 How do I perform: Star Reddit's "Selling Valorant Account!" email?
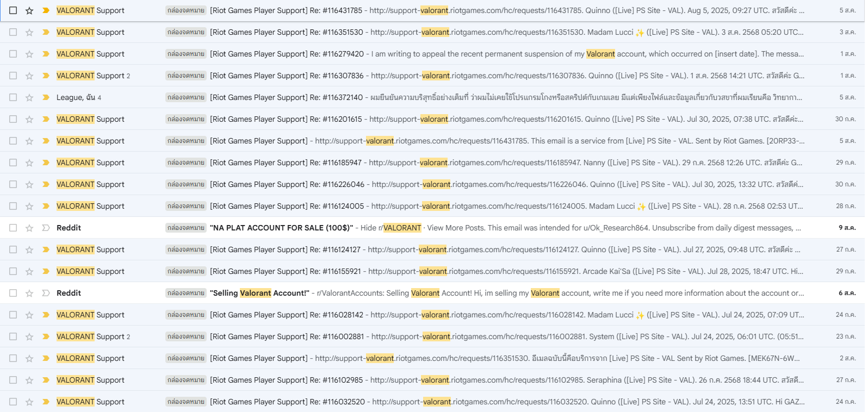29,293
